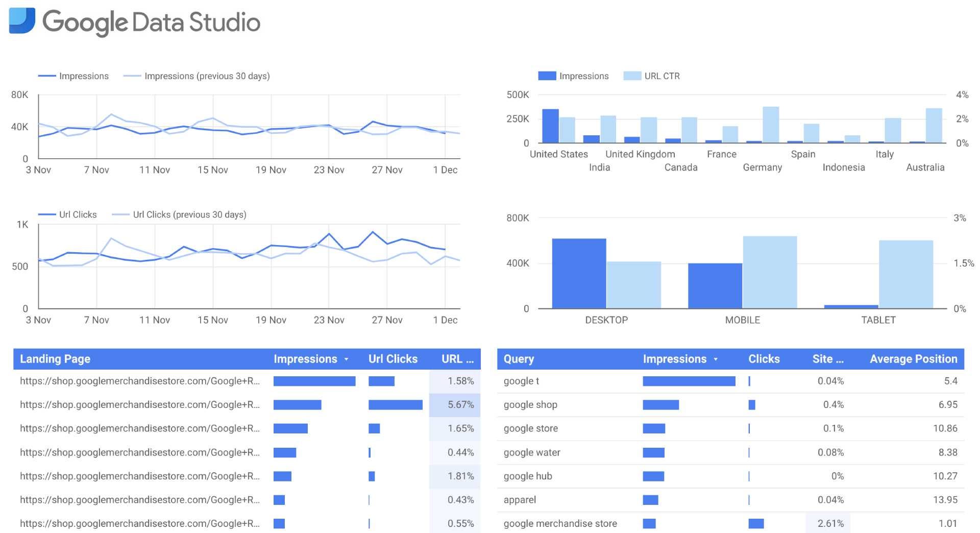The height and width of the screenshot is (533, 980).
Task: Click the 5.67% URL CTR cell
Action: [455, 405]
